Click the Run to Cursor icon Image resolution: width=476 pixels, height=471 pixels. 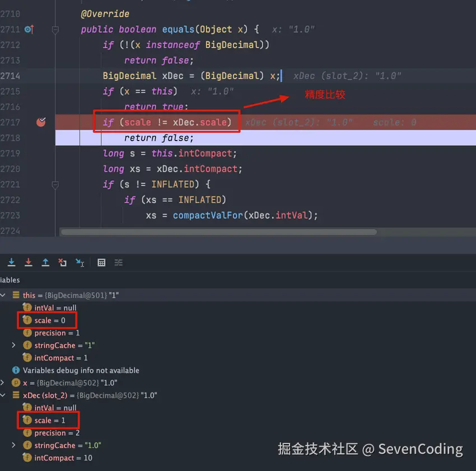click(80, 263)
